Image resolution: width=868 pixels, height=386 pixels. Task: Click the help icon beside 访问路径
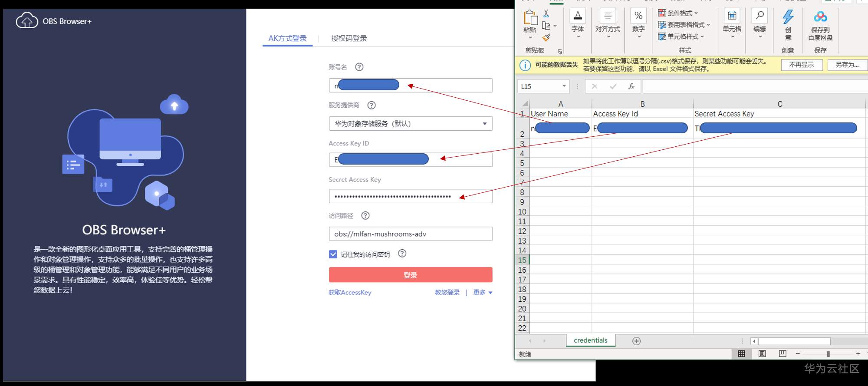[365, 215]
